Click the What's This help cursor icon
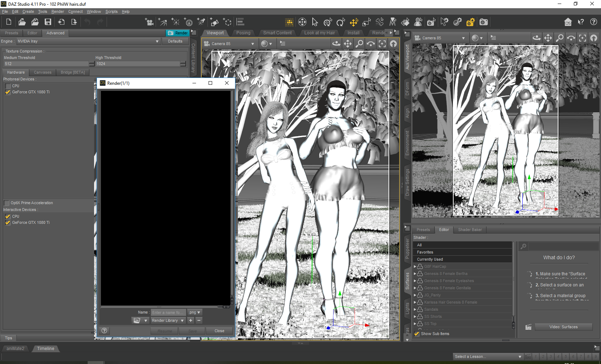Screen dimensions: 601x364 pos(581,22)
